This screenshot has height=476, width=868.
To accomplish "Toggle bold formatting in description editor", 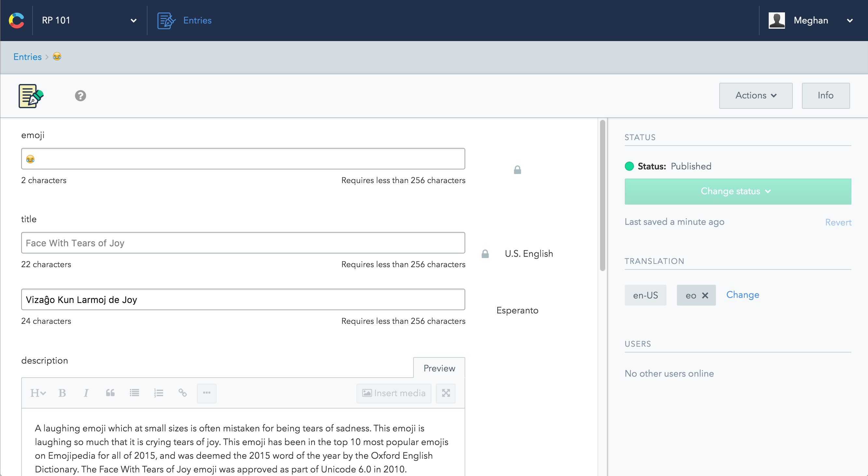I will coord(62,393).
